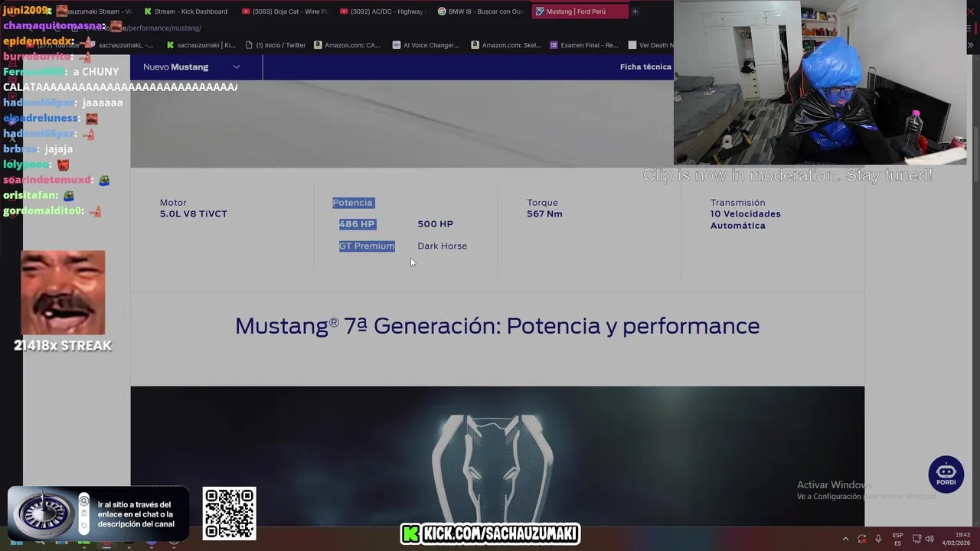Open the Fordi chatbot assistant icon
The image size is (980, 551).
pos(946,474)
